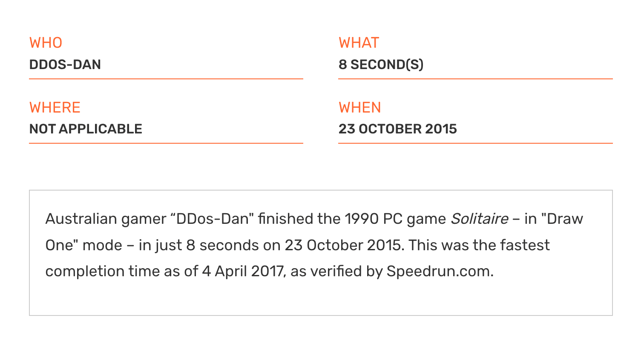
Task: Click the italic Solitaire game title
Action: point(479,219)
